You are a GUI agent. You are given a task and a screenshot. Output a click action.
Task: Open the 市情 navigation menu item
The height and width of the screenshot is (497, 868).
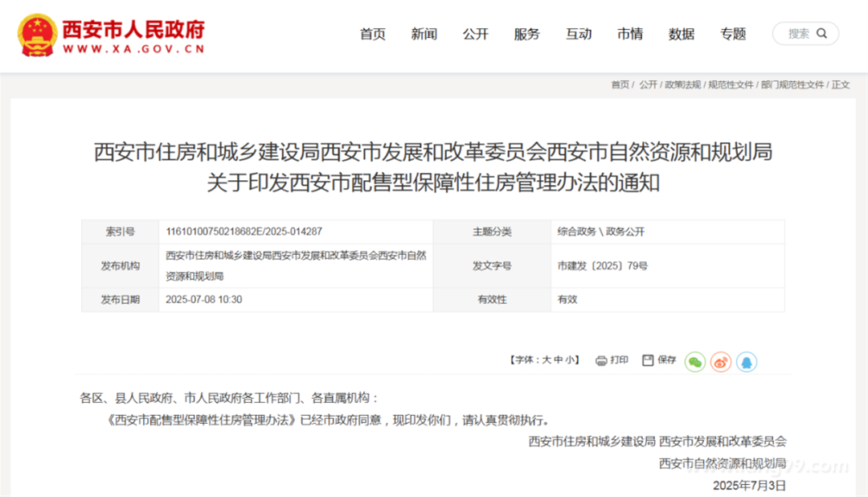(x=630, y=34)
